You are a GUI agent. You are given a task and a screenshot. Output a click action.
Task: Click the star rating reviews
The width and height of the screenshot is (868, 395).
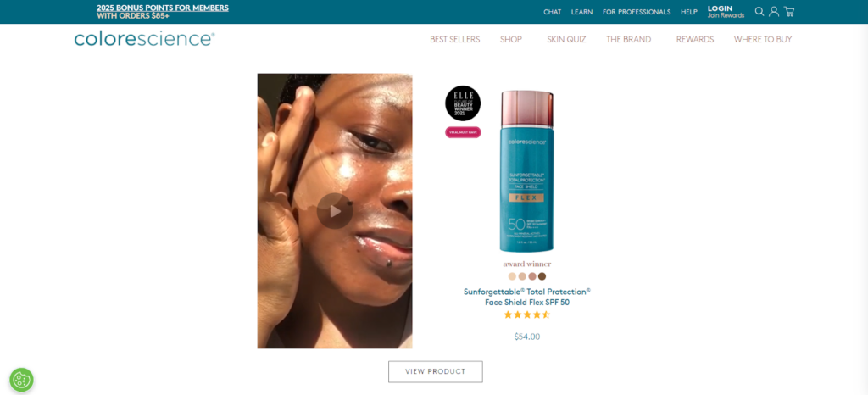[x=526, y=314]
